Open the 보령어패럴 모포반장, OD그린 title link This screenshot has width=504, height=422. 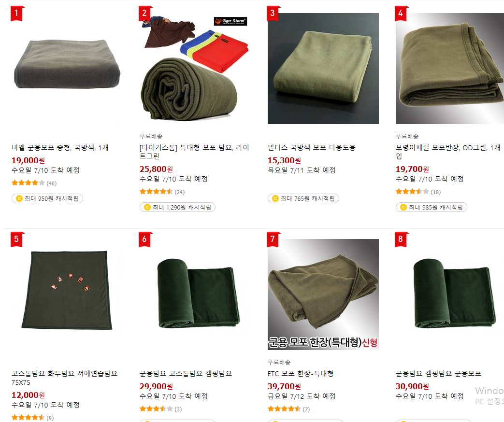(x=448, y=152)
